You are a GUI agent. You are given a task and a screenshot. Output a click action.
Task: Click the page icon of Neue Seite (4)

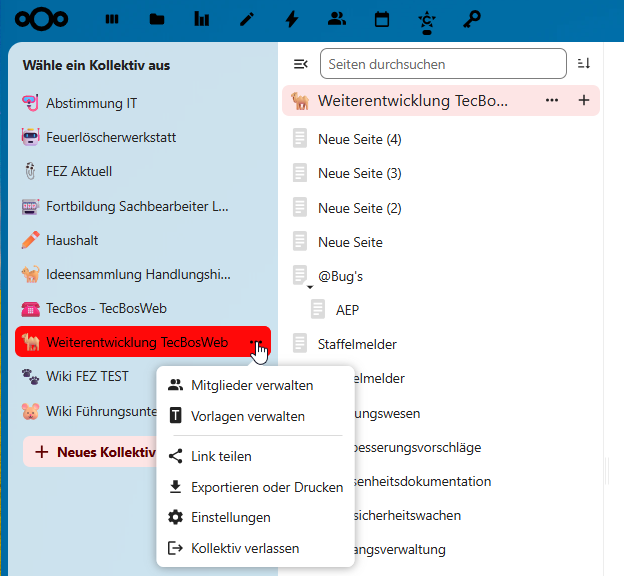tap(300, 138)
